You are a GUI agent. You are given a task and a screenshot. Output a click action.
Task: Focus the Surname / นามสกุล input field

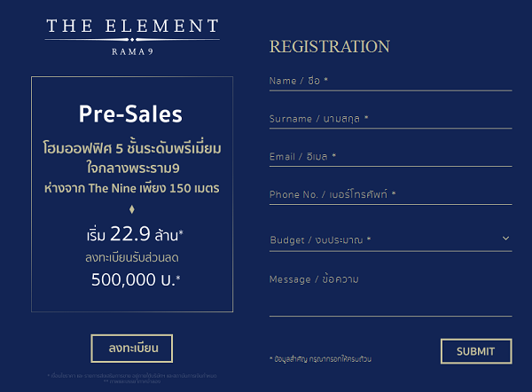tap(390, 119)
